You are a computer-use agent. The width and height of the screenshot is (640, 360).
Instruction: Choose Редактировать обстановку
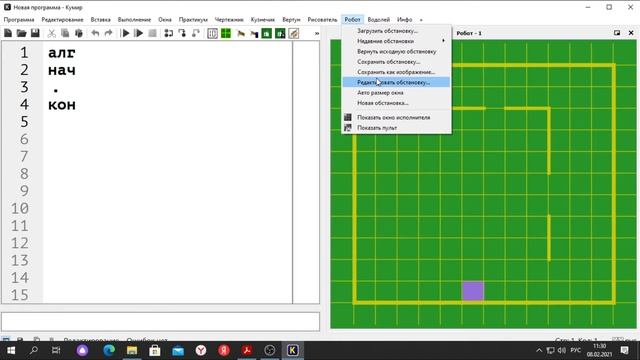396,82
